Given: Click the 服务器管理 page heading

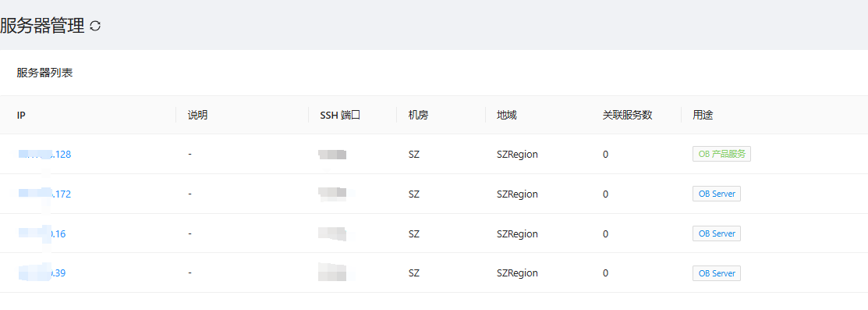Looking at the screenshot, I should [42, 26].
